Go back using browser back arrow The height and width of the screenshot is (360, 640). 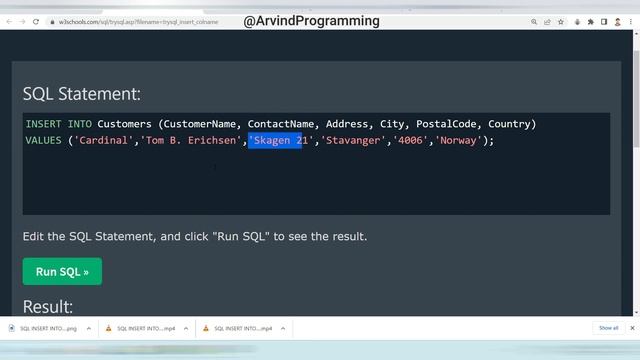click(9, 22)
